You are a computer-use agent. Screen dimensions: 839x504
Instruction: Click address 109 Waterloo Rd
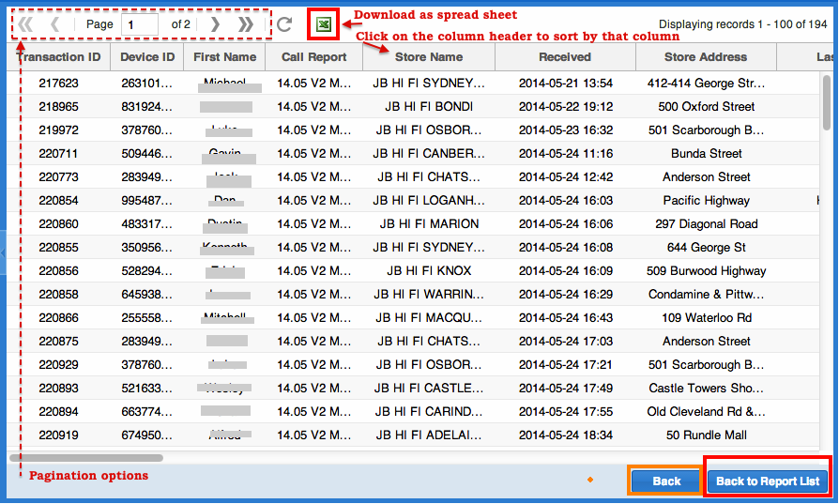pos(707,318)
